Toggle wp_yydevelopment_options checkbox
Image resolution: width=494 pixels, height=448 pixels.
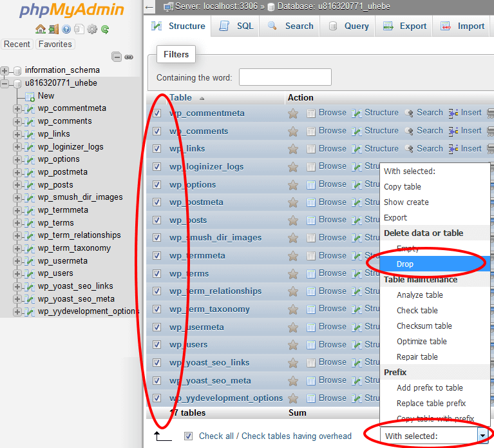(157, 398)
